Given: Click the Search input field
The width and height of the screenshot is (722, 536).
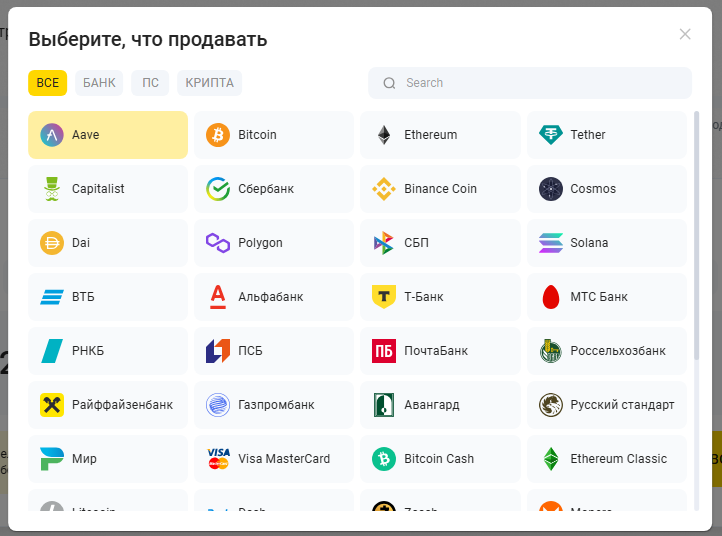Looking at the screenshot, I should 540,83.
